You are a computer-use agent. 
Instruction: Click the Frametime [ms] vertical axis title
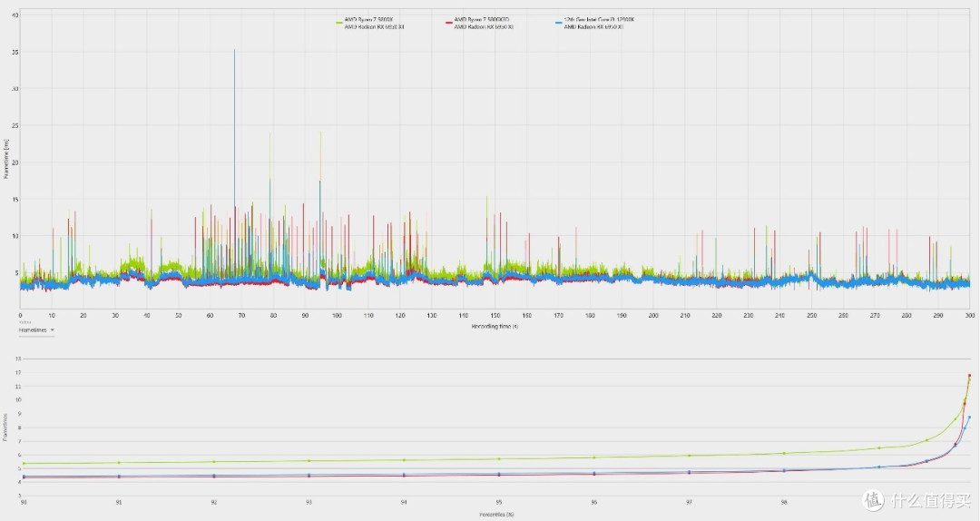(6, 159)
